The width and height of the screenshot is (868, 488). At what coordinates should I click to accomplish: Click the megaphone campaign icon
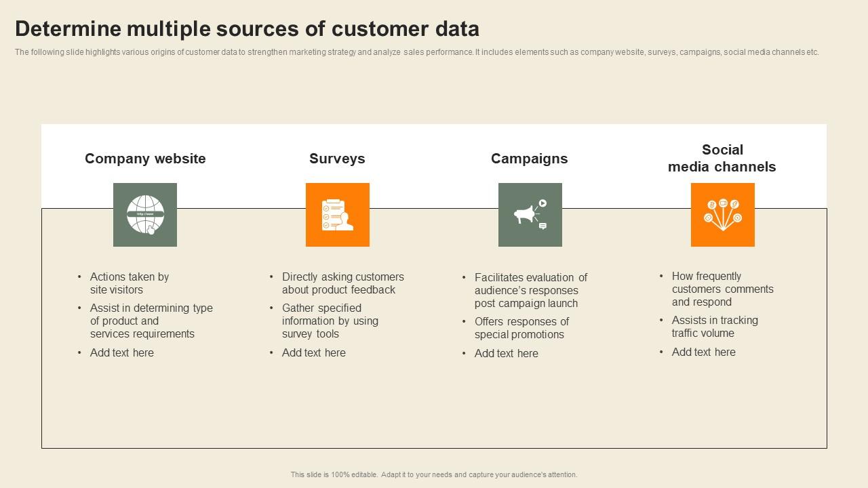coord(530,215)
